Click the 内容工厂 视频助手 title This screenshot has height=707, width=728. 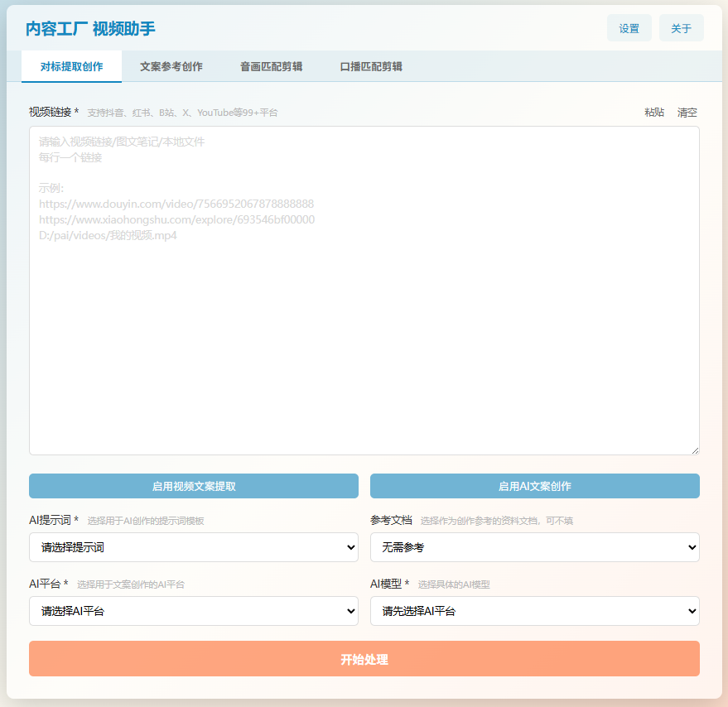pos(90,29)
